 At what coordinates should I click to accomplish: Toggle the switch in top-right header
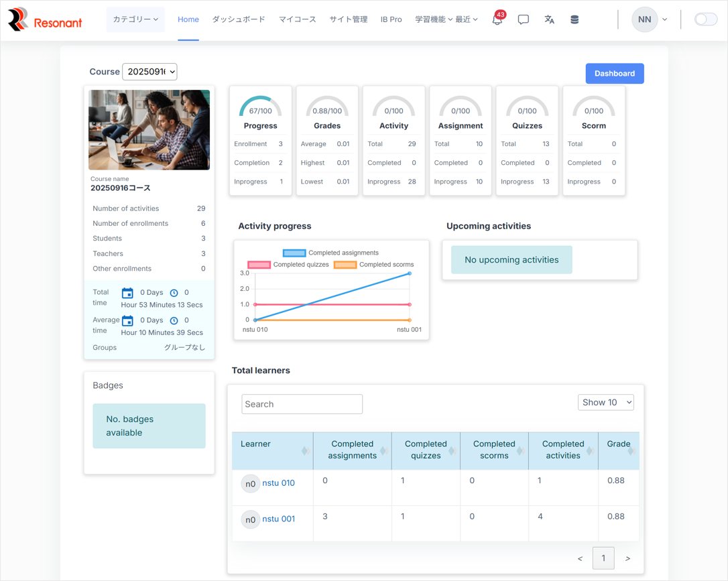(705, 19)
